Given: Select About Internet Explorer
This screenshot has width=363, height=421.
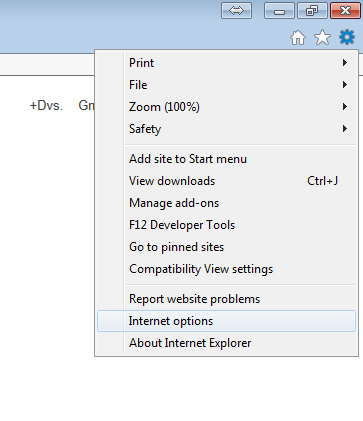Looking at the screenshot, I should click(227, 343).
